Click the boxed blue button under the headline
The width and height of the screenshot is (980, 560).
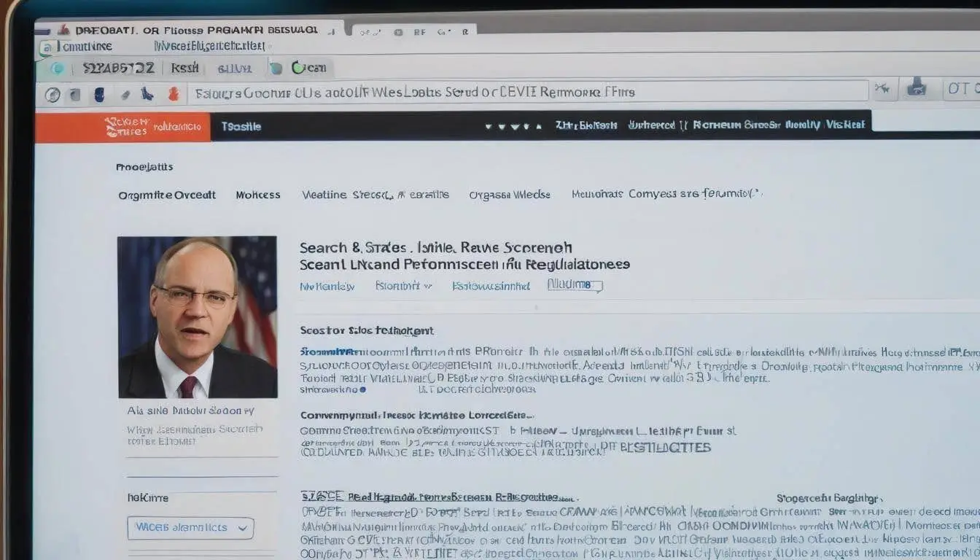(575, 285)
